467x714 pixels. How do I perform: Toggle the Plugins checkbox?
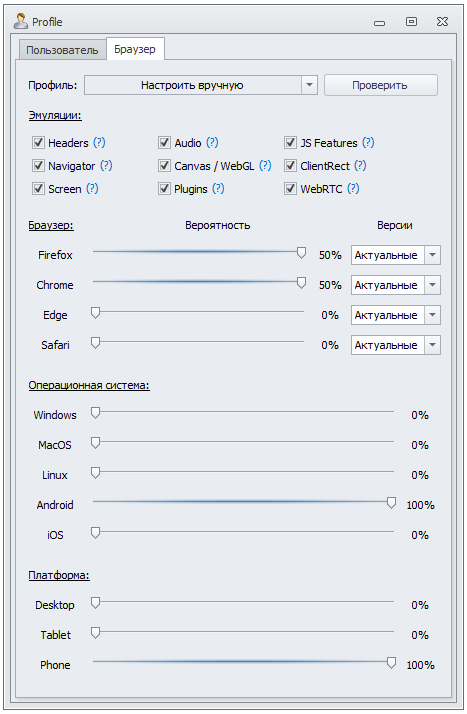[164, 189]
